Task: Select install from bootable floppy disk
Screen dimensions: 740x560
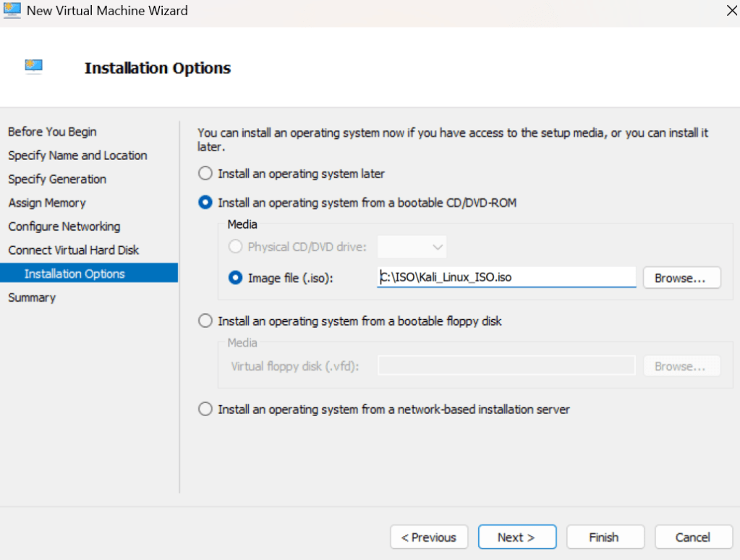Action: coord(206,321)
